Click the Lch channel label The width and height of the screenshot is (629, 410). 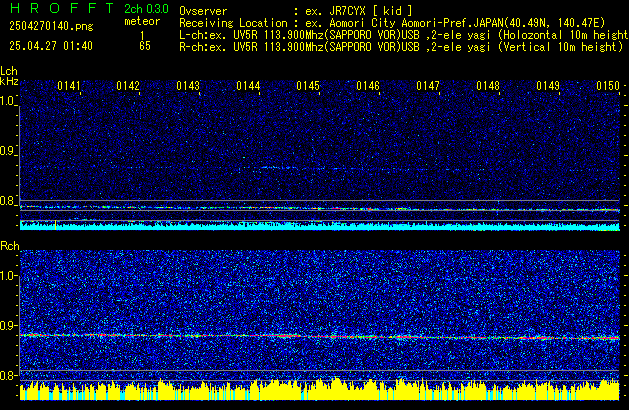pos(9,71)
